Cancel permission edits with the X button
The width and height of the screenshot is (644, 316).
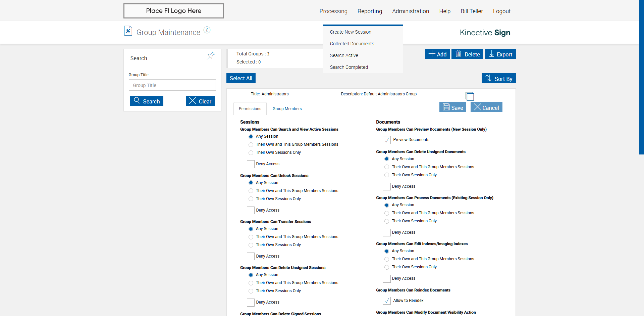click(486, 107)
